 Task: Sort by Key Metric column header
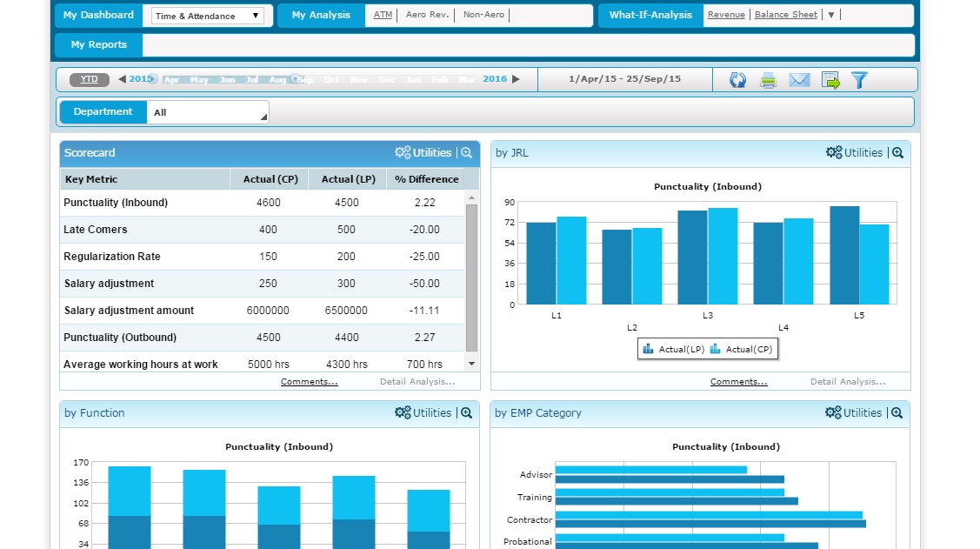pos(144,179)
